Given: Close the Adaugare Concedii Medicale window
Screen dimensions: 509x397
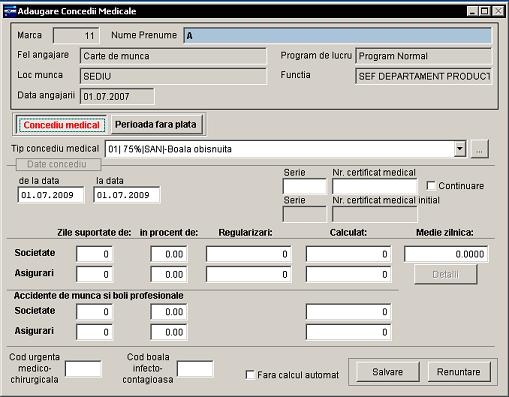Looking at the screenshot, I should click(x=498, y=11).
